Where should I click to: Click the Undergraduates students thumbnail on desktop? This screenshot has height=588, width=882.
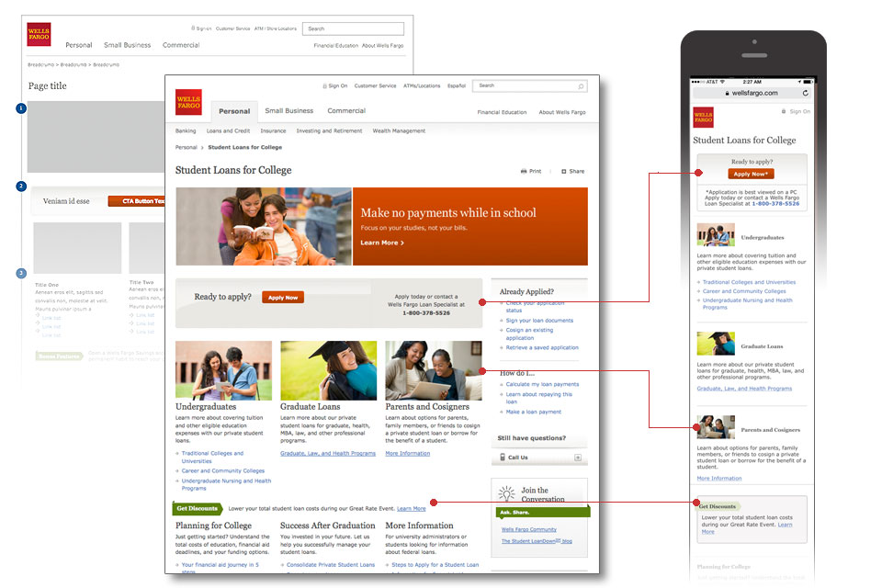tap(223, 370)
